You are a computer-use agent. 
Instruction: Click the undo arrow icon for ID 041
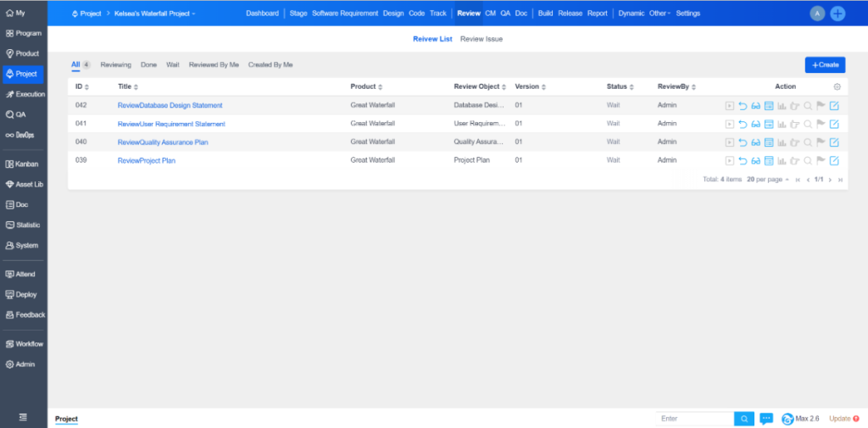(x=743, y=125)
